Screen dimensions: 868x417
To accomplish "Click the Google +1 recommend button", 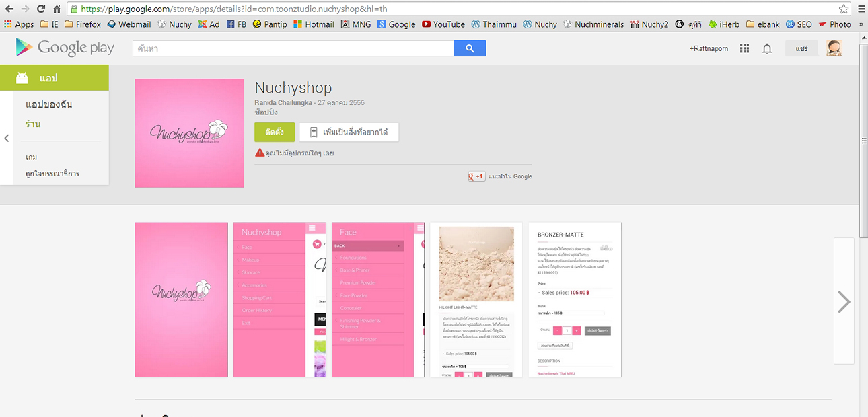I will pyautogui.click(x=476, y=176).
